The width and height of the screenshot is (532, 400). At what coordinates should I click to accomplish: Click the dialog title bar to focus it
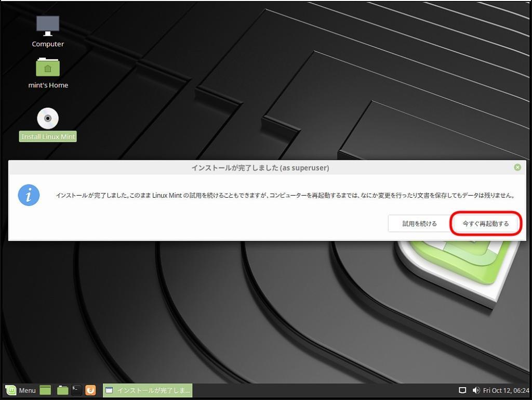260,167
